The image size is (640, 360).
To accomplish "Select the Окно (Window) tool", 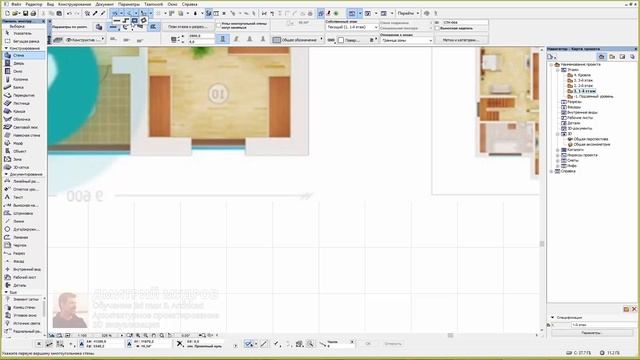I will click(x=23, y=71).
